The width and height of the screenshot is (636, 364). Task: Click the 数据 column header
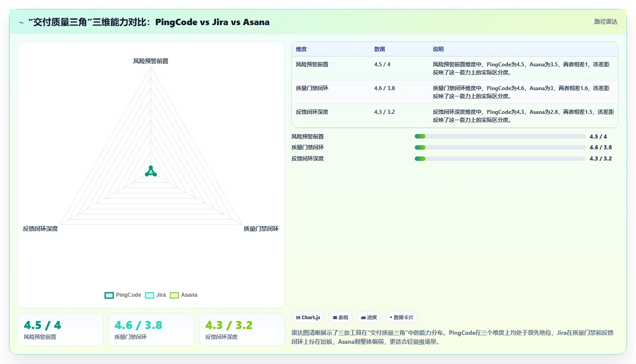pyautogui.click(x=380, y=49)
